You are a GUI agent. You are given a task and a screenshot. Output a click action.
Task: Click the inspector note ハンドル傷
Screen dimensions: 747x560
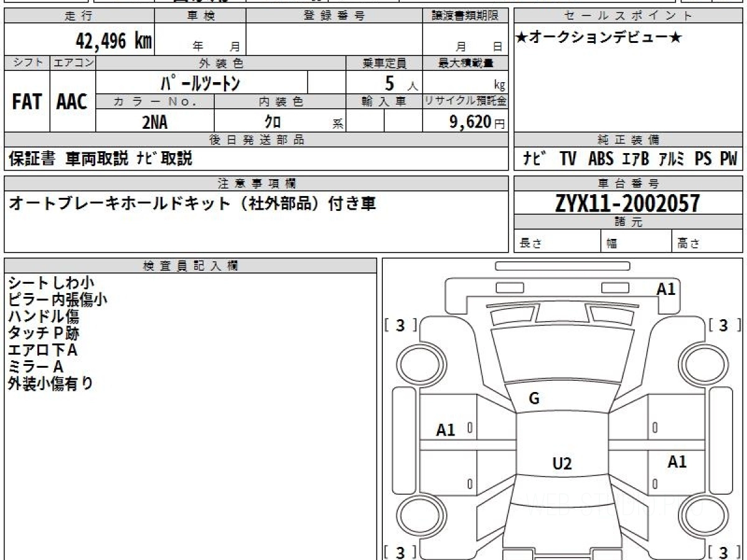click(44, 317)
